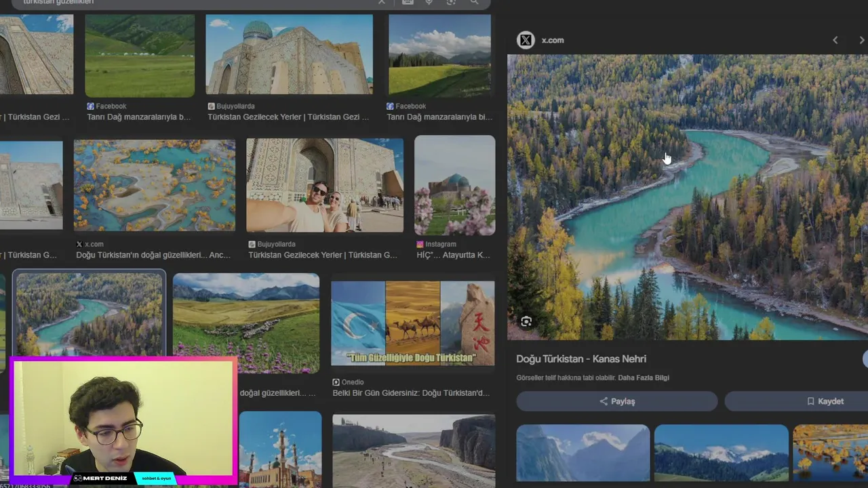This screenshot has height=488, width=868.
Task: Click Facebook favicon under mountain meadow image
Action: click(390, 106)
